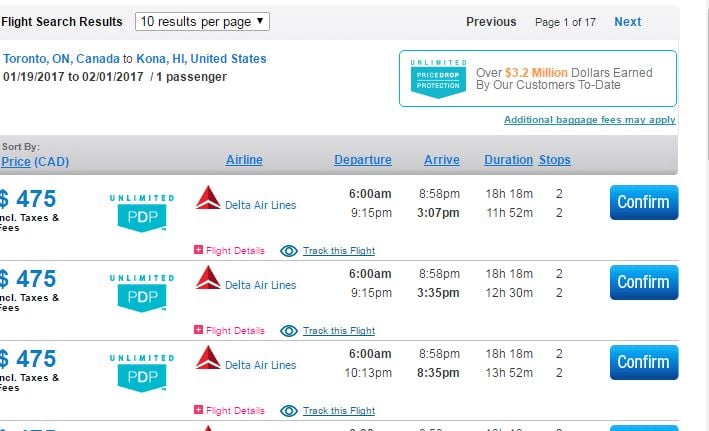Click the PDP badge on the second flight
The width and height of the screenshot is (709, 431).
point(142,293)
